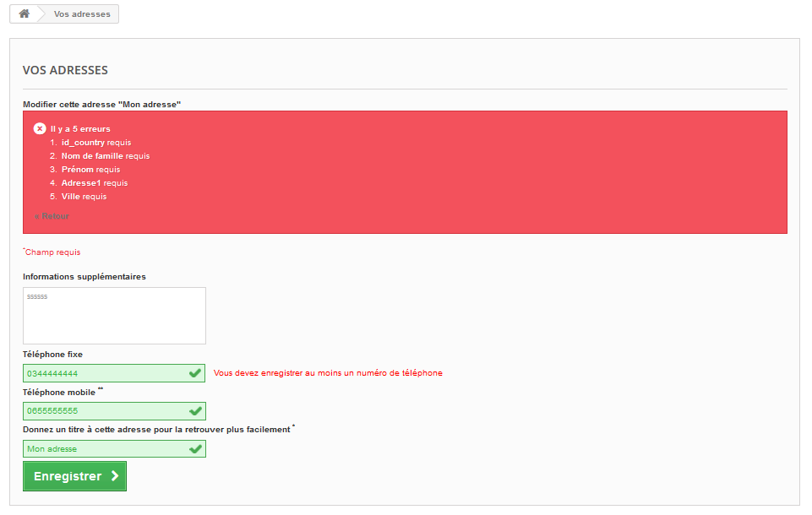812x515 pixels.
Task: Focus the Informations supplémentaires text area
Action: [x=114, y=316]
